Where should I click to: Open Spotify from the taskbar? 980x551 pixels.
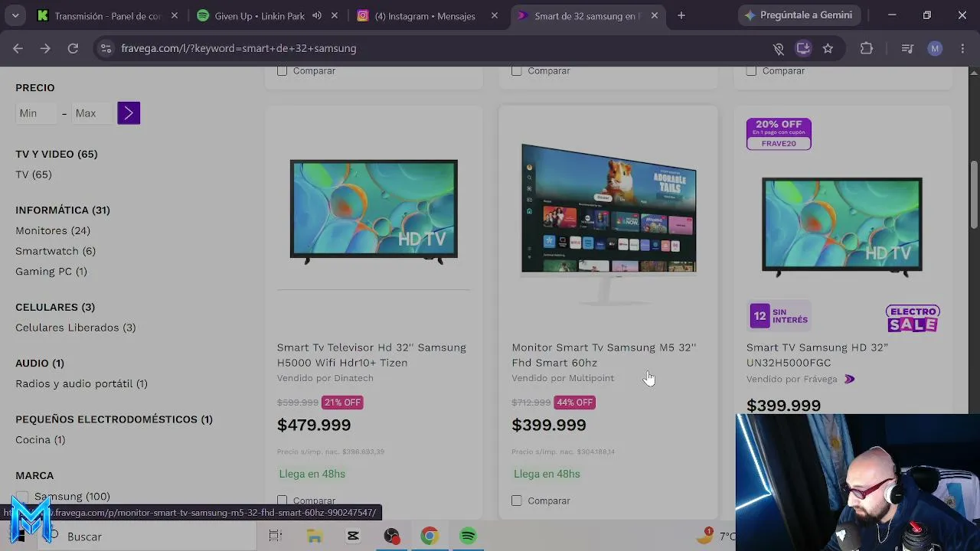(468, 536)
